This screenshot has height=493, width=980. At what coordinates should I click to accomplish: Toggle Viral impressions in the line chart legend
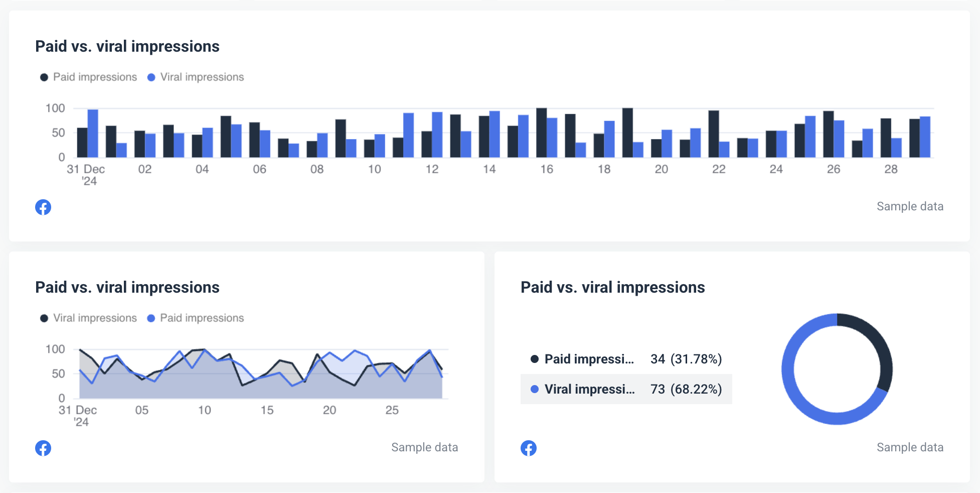(x=95, y=318)
